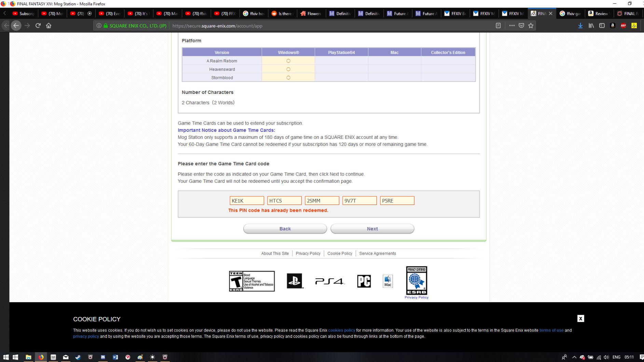
Task: Bookmark this page with the star
Action: [x=531, y=26]
